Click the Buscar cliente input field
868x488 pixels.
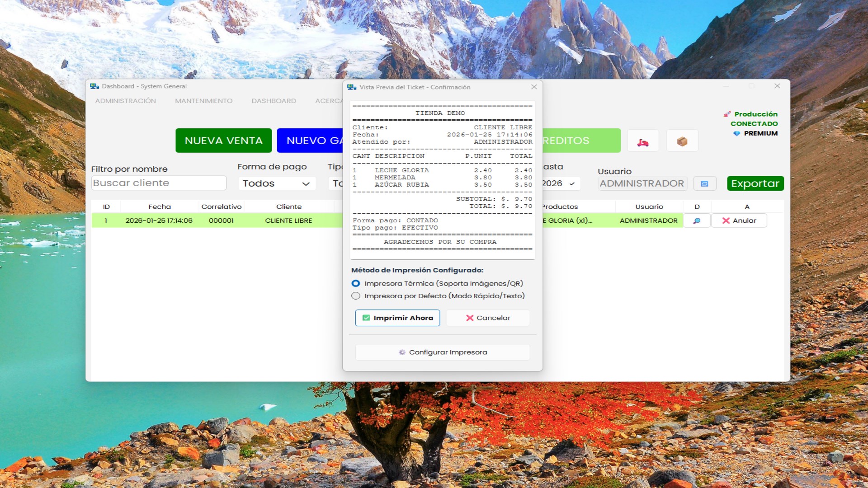click(158, 183)
